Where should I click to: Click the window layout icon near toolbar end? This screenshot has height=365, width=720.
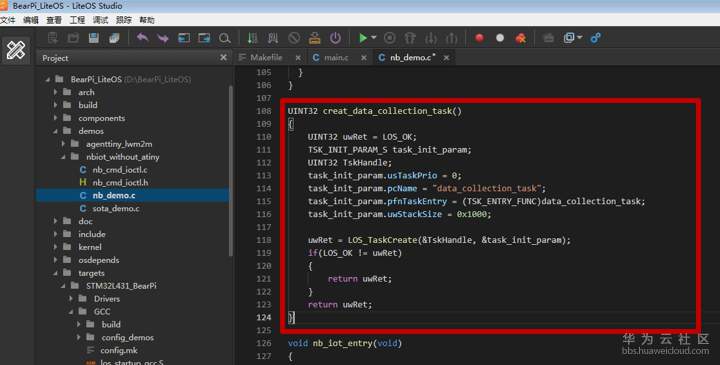569,38
